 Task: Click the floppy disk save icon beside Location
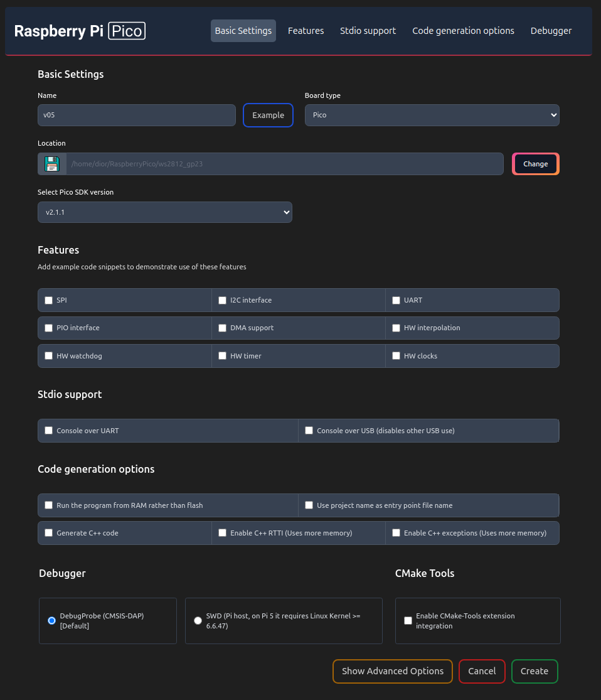coord(52,164)
